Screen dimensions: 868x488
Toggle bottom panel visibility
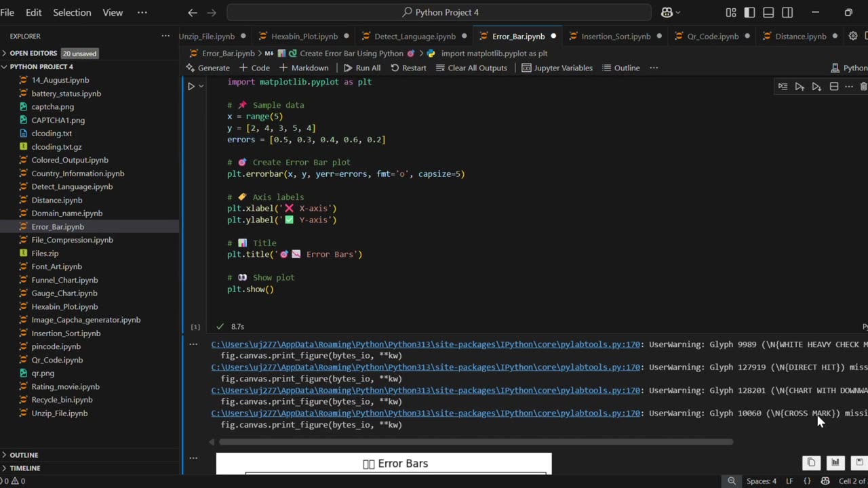pos(768,12)
